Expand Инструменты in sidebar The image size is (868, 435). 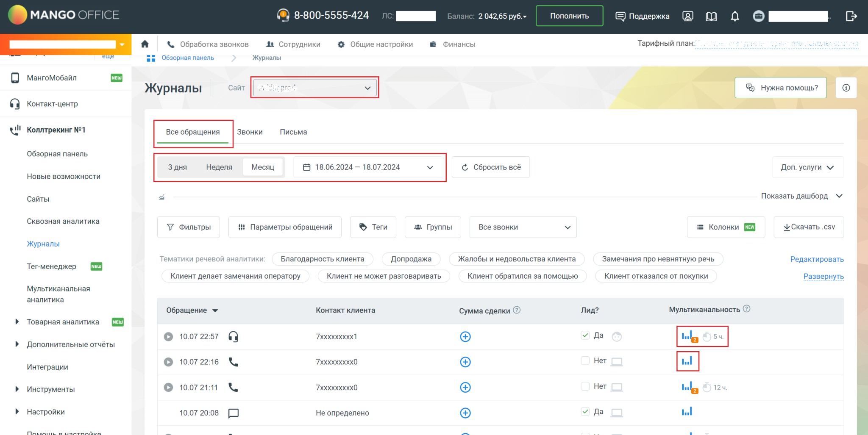[17, 389]
